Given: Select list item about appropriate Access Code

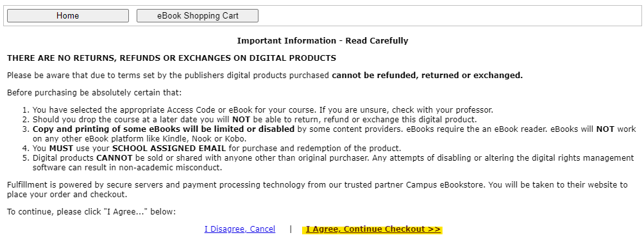Looking at the screenshot, I should (263, 110).
